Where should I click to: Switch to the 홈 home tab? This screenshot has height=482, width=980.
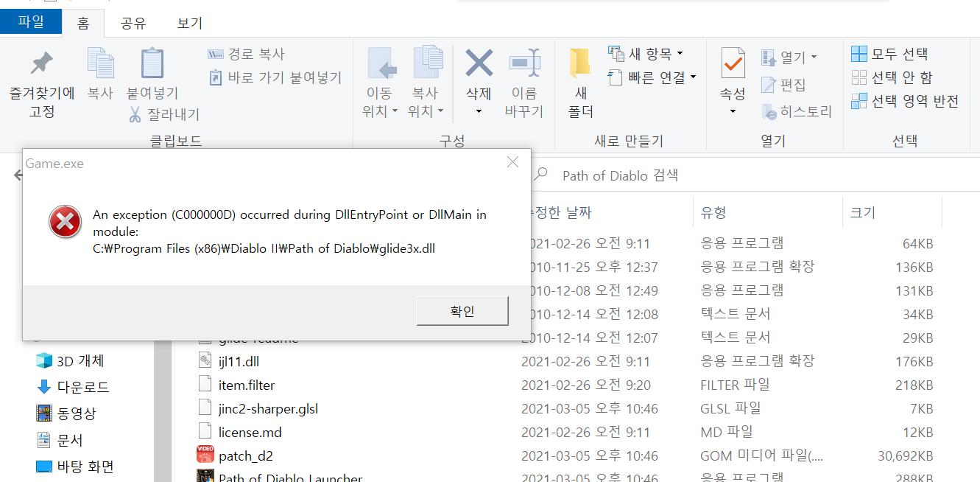[82, 23]
